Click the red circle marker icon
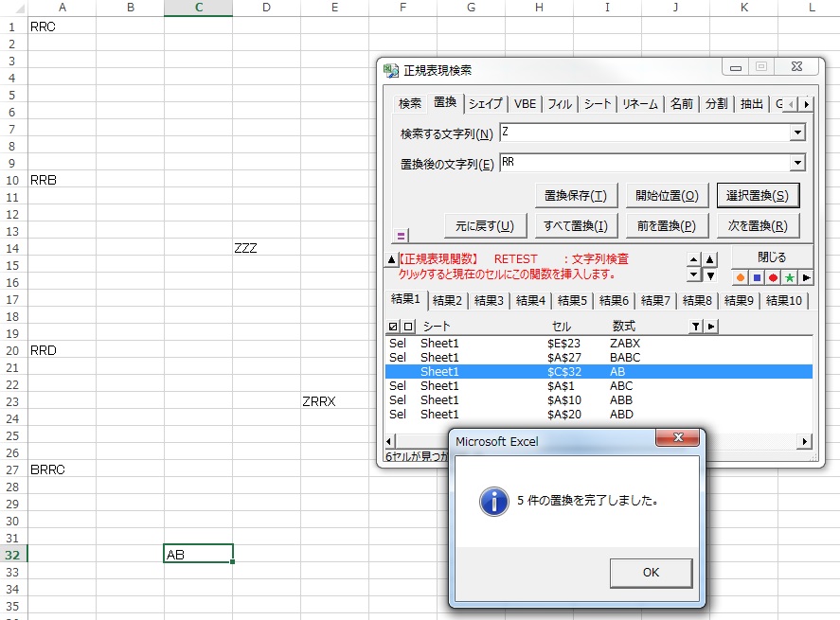The image size is (840, 620). click(773, 277)
